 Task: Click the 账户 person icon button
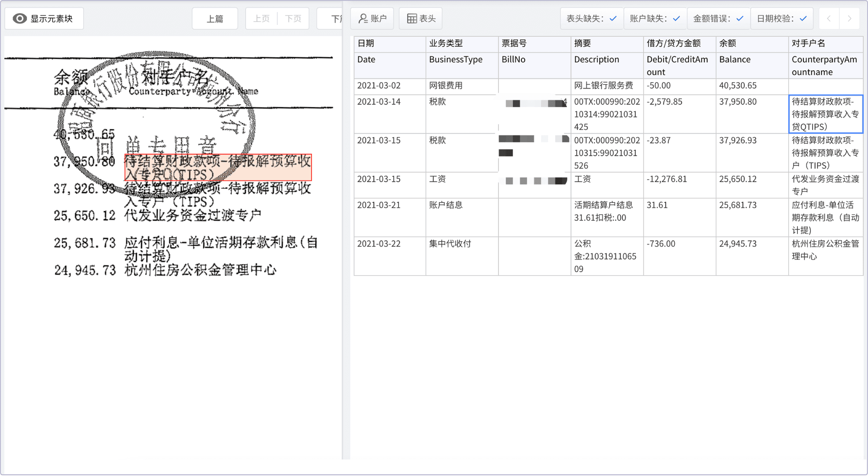[x=372, y=19]
